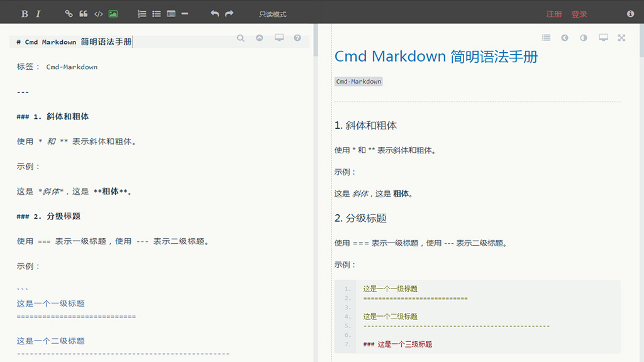Image resolution: width=644 pixels, height=362 pixels.
Task: Switch to 只读模式 read-only mode
Action: [273, 14]
